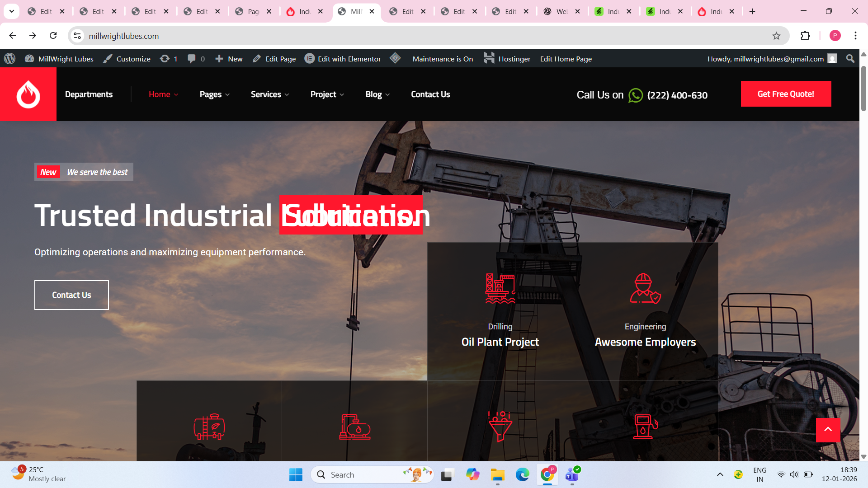Click Edit with Elementor in admin bar
This screenshot has height=488, width=868.
[343, 59]
